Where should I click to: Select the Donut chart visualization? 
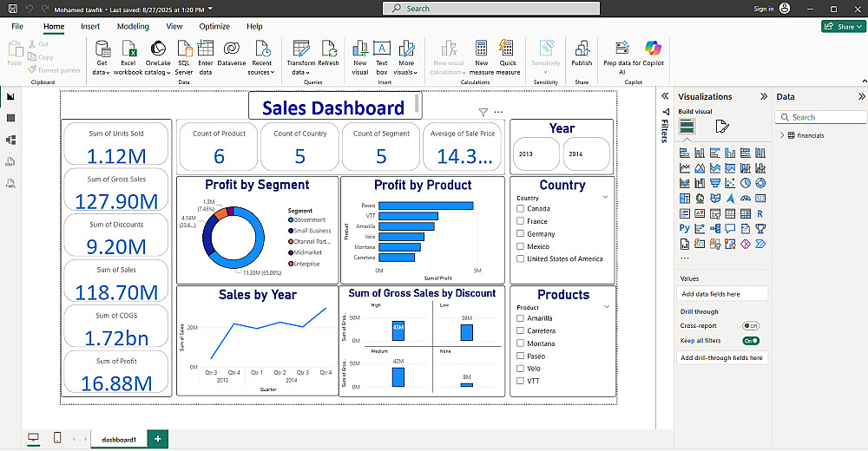pos(760,183)
